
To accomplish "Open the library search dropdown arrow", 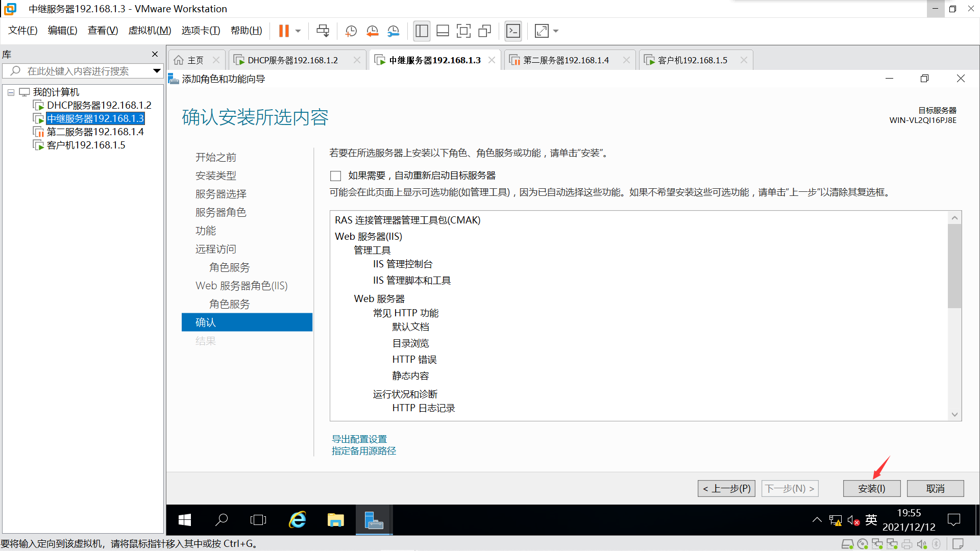I will (157, 71).
